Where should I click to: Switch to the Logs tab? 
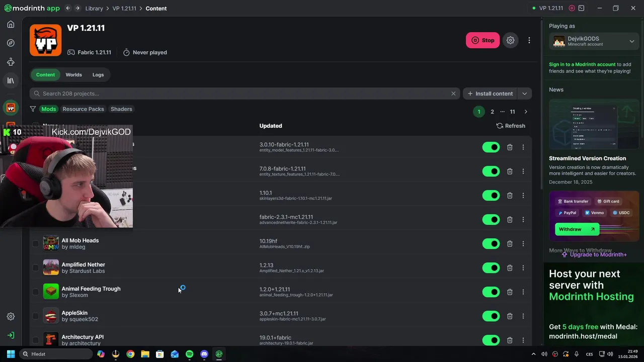(98, 75)
